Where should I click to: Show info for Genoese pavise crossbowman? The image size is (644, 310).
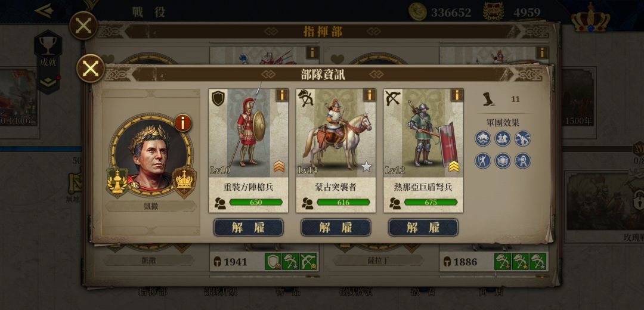[457, 95]
